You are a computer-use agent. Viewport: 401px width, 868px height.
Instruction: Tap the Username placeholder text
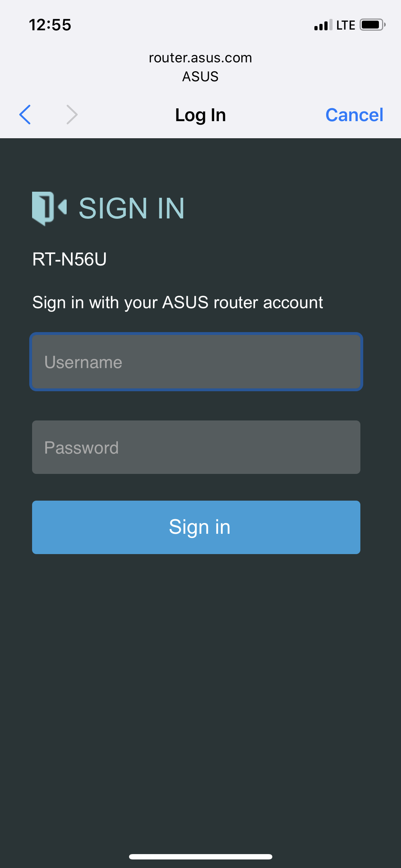83,362
